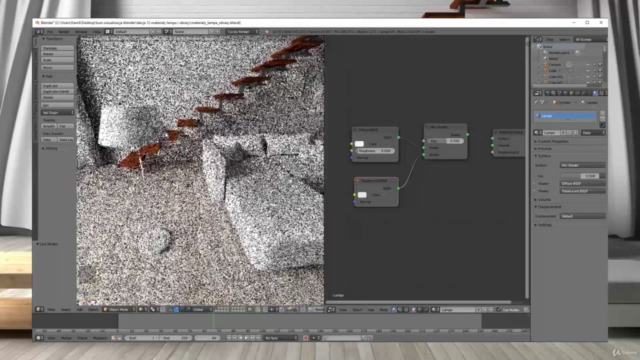
Task: Toggle automatic keyframe record button
Action: point(305,338)
